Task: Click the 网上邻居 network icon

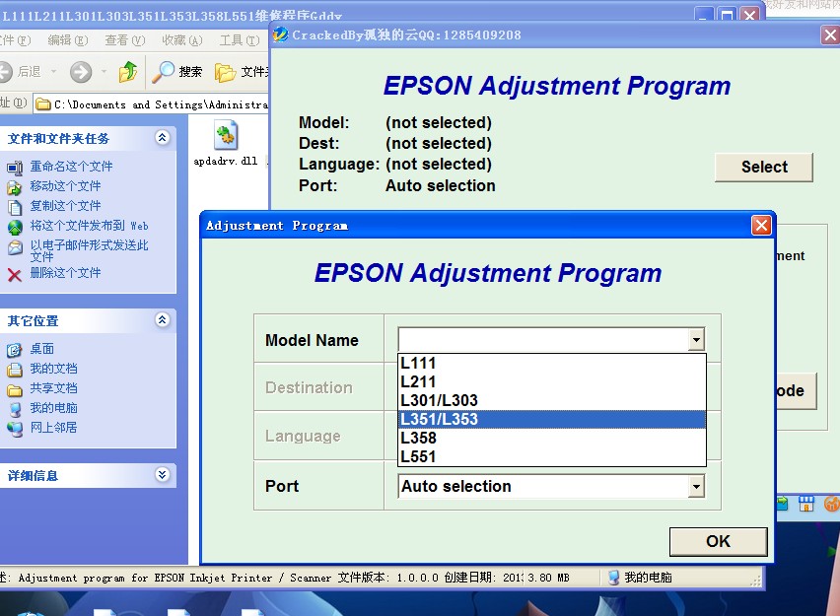Action: 15,429
